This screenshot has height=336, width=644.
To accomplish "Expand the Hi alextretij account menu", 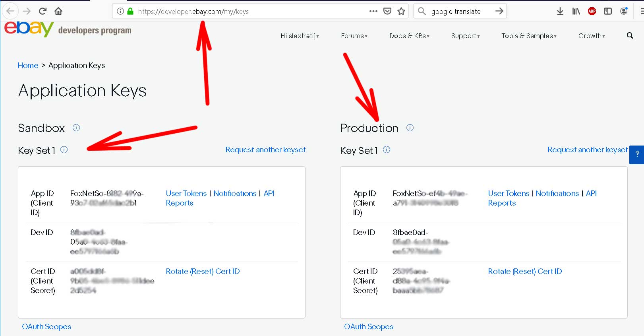I will pos(300,36).
